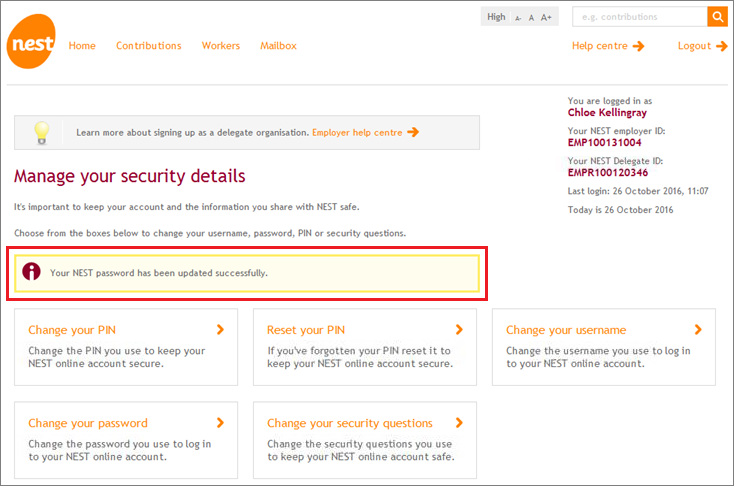Click the info icon in password updated message

point(31,272)
